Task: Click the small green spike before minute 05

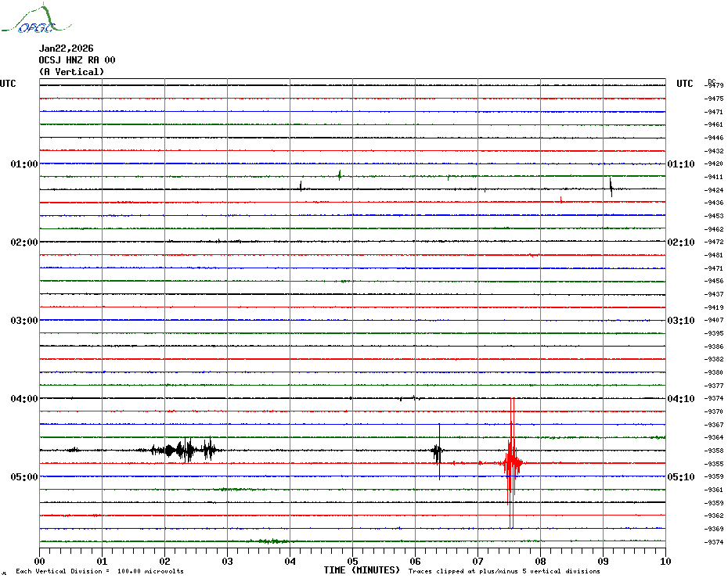Action: [340, 175]
